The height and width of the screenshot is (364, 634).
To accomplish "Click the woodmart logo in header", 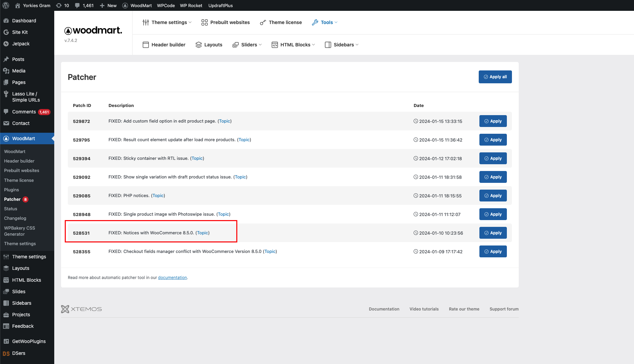I will [x=93, y=30].
